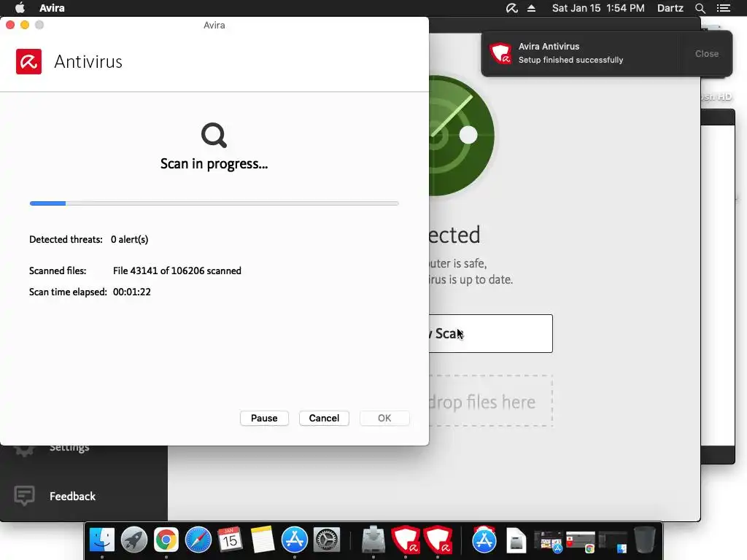Image resolution: width=747 pixels, height=560 pixels.
Task: Open App Store in the dock
Action: 295,540
